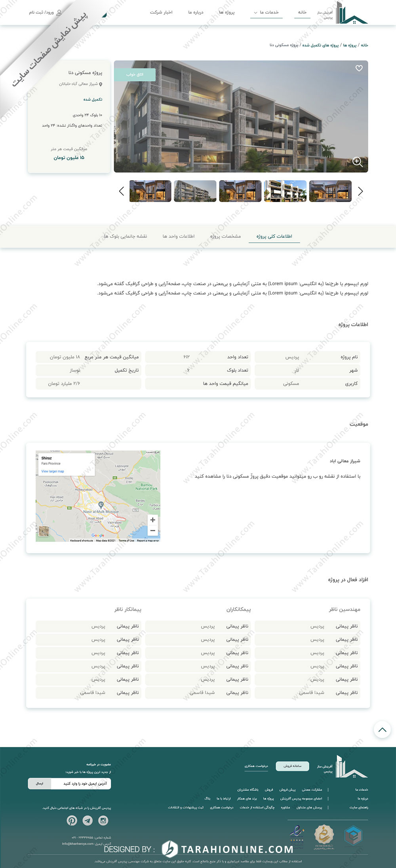This screenshot has height=868, width=396.
Task: Open اخبار شرکت in the top navigation
Action: (x=161, y=12)
